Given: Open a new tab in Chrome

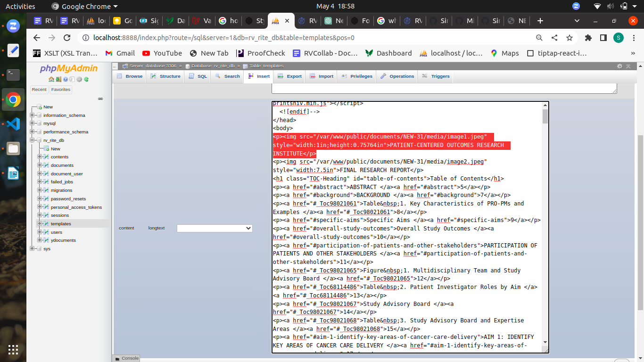Looking at the screenshot, I should click(x=540, y=20).
